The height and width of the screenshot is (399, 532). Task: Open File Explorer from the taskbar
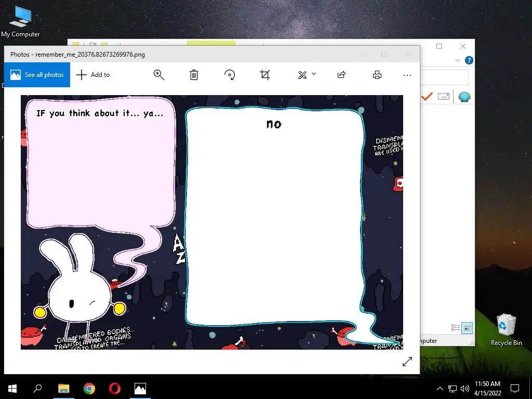[63, 389]
